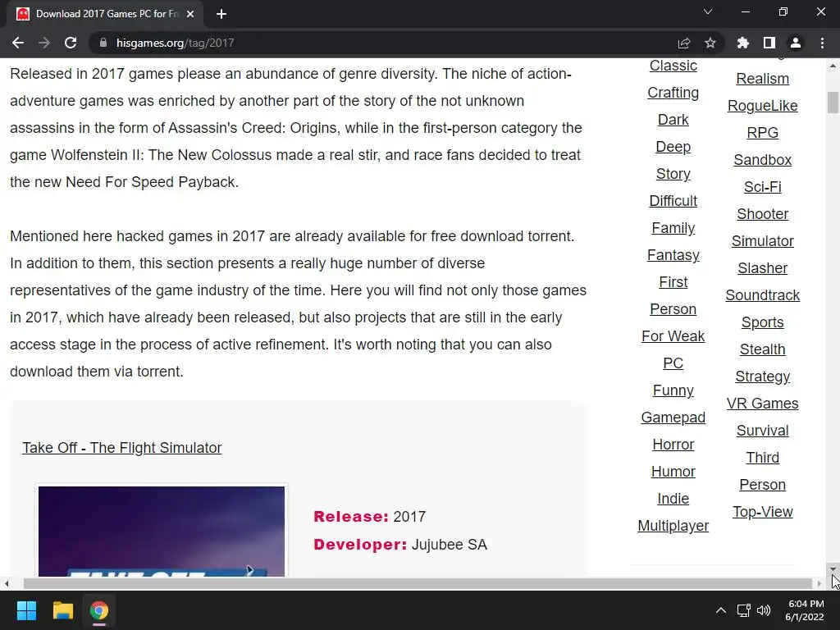
Task: Click the horizontal scrollbar thumb
Action: (x=418, y=583)
